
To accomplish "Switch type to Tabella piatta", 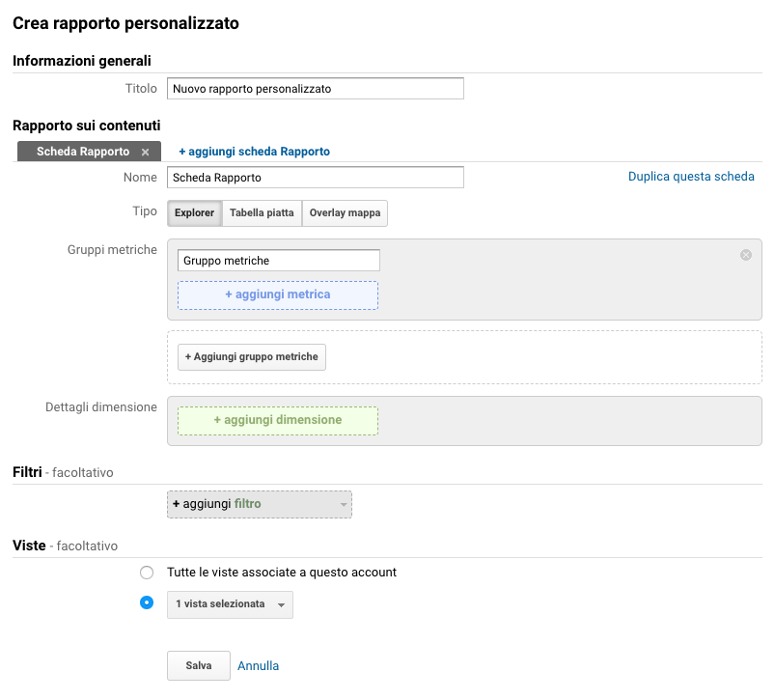I will pyautogui.click(x=262, y=213).
